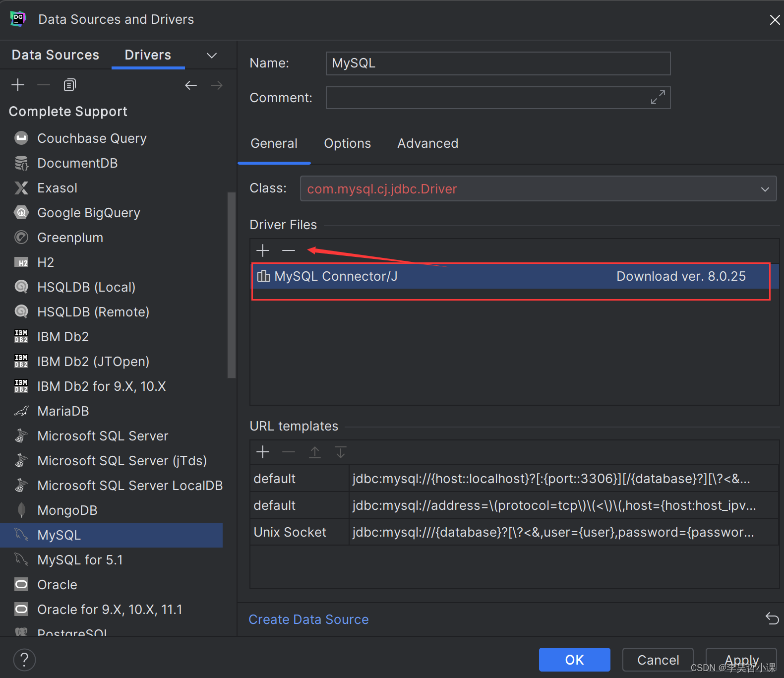Select the first default jdbc:mysql://{host::localhost} template
This screenshot has width=784, height=678.
point(514,479)
